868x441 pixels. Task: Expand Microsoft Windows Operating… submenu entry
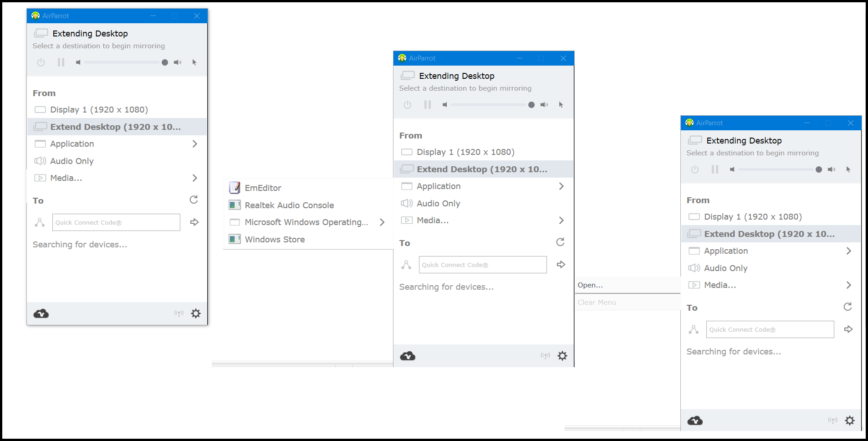pos(308,222)
